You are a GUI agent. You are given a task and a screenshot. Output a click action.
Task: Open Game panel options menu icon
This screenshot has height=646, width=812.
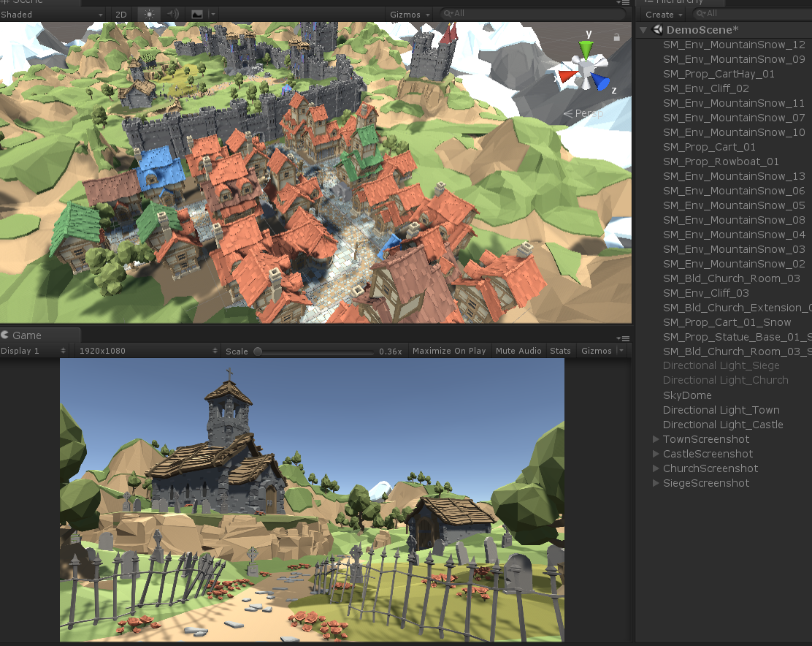point(624,338)
